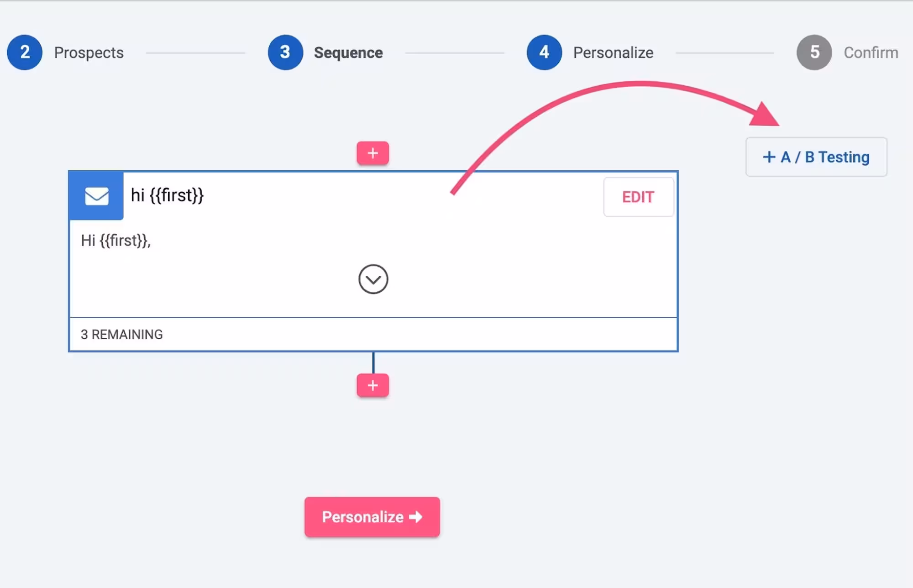The image size is (913, 588).
Task: Click the arrow icon on the Personalize button
Action: click(x=416, y=517)
